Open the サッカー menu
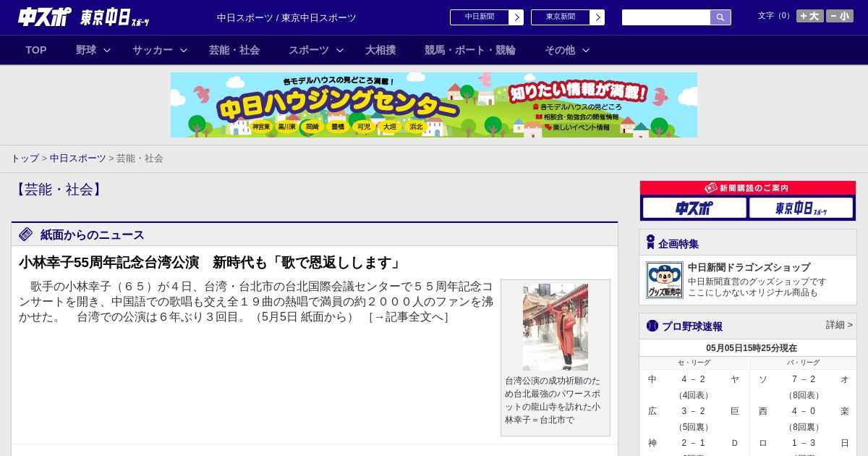This screenshot has width=868, height=456. click(x=153, y=50)
